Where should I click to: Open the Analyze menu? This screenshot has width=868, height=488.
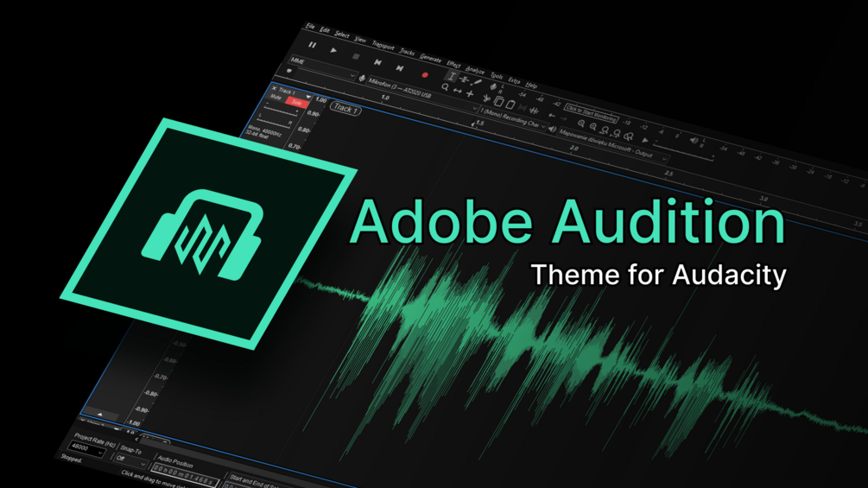click(474, 70)
